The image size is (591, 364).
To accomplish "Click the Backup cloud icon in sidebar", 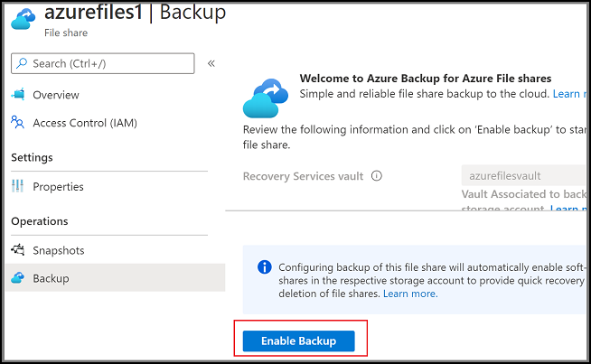I will coord(18,278).
